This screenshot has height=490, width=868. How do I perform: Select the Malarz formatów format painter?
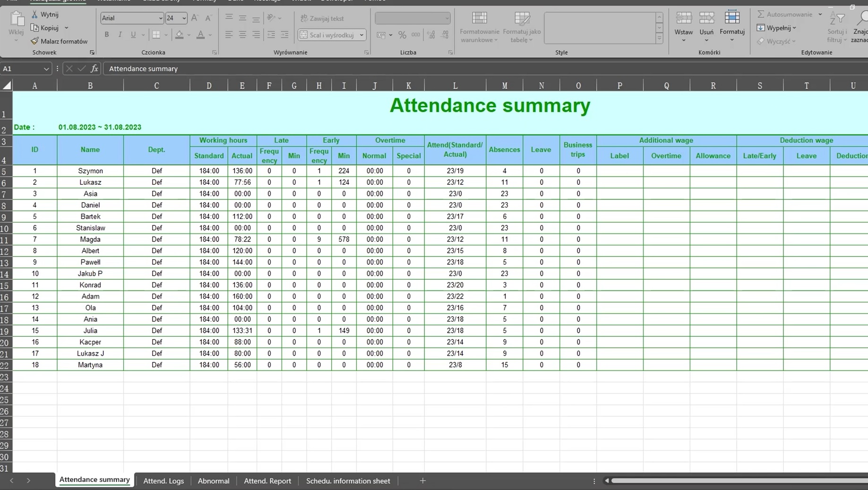coord(60,41)
